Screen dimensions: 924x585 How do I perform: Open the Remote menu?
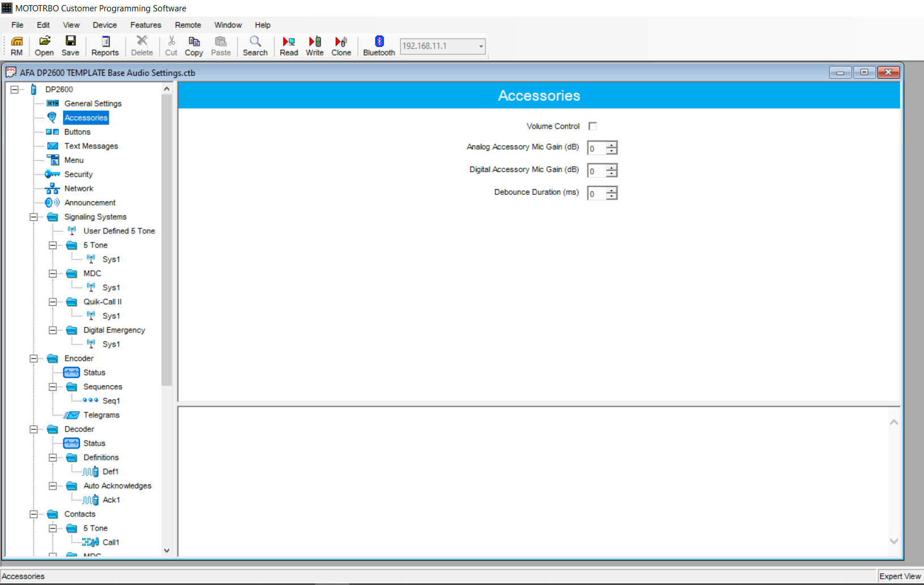188,25
